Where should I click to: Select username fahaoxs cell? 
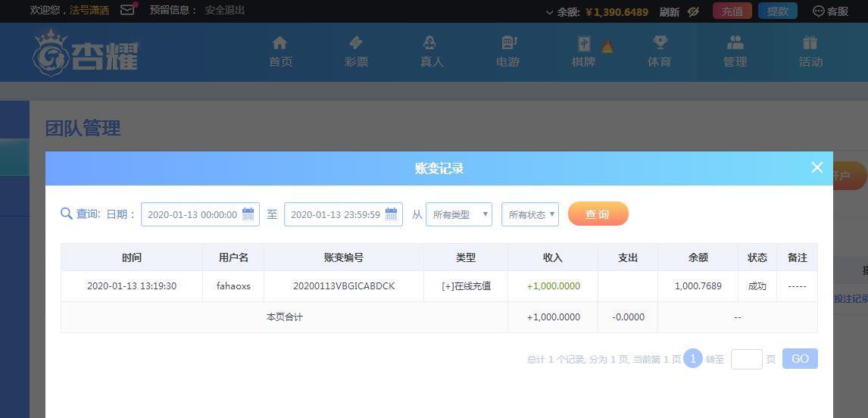coord(233,286)
